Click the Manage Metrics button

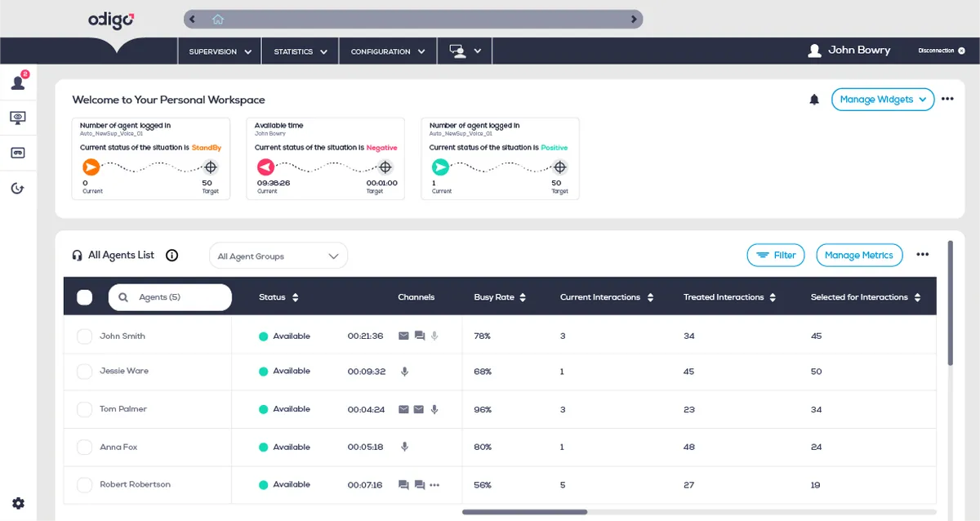[x=858, y=256]
